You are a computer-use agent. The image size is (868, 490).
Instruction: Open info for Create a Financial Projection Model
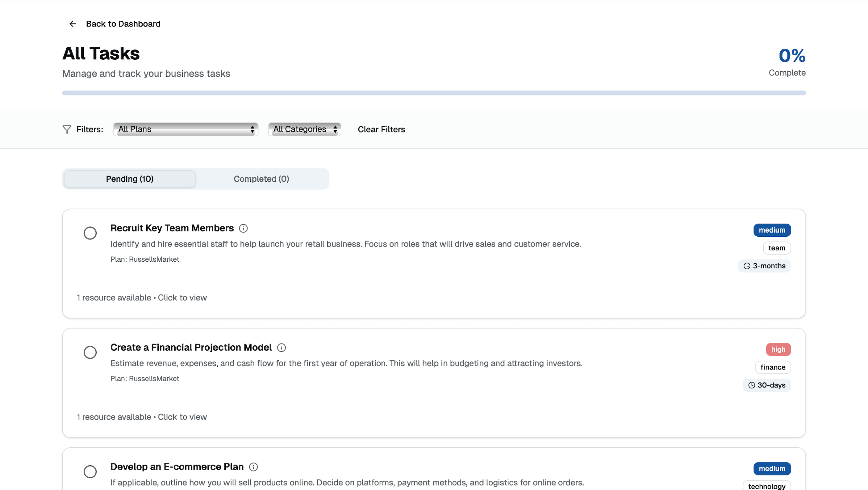pyautogui.click(x=281, y=348)
